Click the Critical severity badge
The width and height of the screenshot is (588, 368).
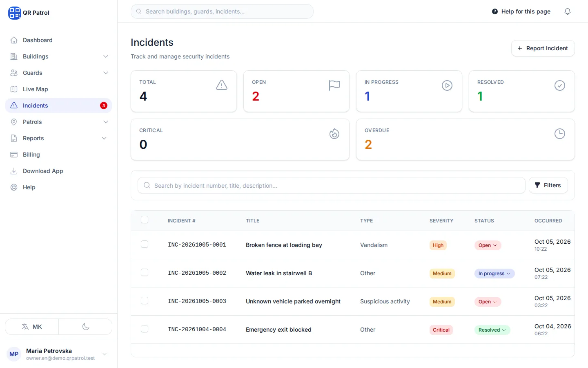(x=441, y=330)
